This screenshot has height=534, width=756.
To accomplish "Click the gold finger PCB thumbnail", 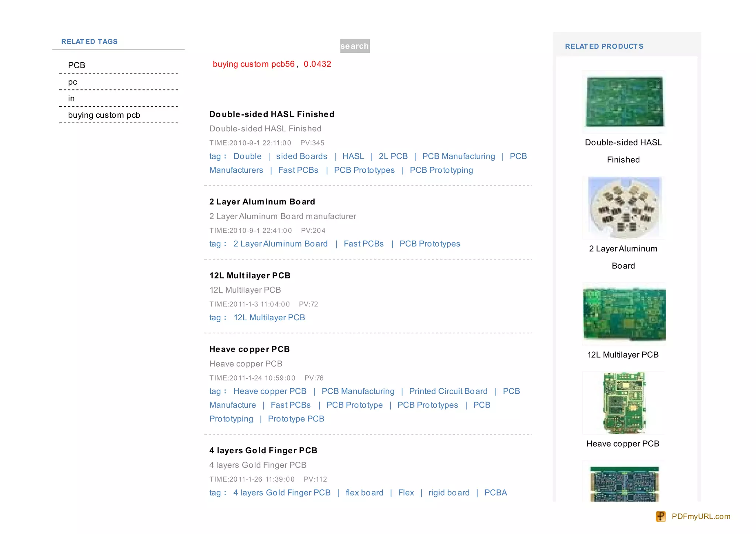I will coord(624,483).
